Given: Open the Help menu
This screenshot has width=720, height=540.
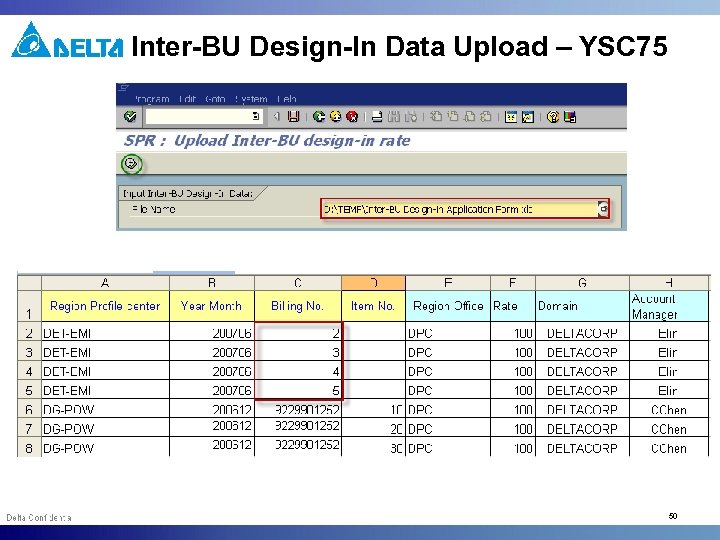Looking at the screenshot, I should pyautogui.click(x=287, y=99).
